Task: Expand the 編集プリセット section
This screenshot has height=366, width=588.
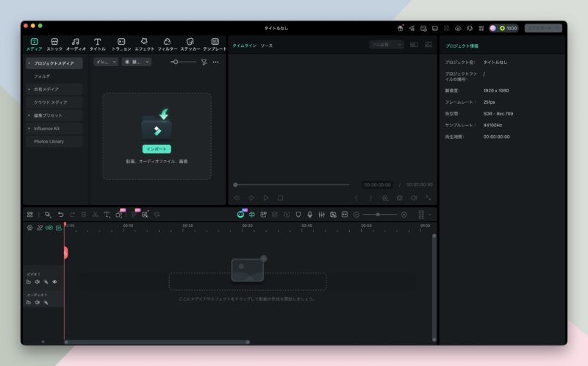Action: 29,115
